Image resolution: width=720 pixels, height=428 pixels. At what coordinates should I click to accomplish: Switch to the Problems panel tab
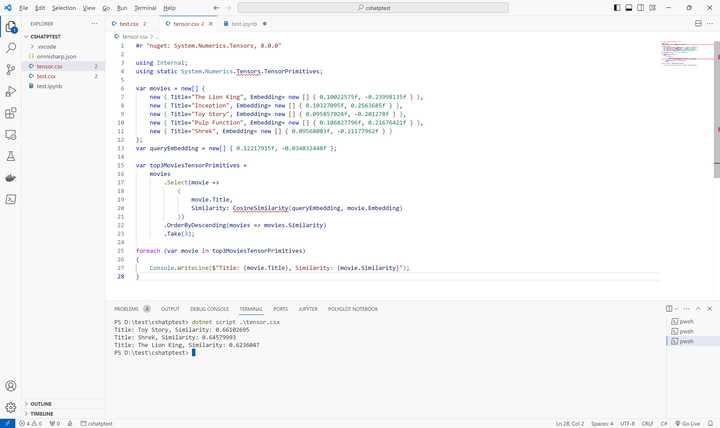pos(132,309)
